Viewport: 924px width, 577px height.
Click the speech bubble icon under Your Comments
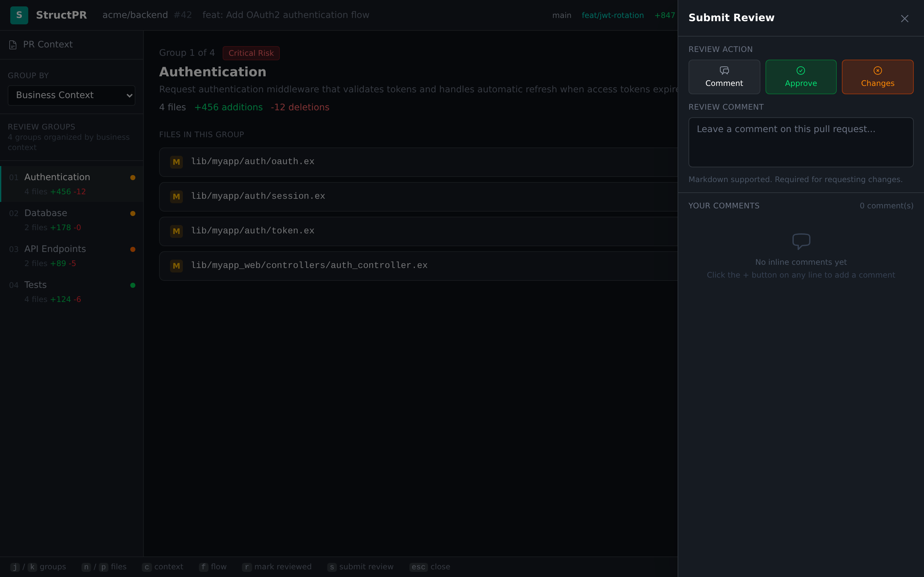tap(801, 241)
